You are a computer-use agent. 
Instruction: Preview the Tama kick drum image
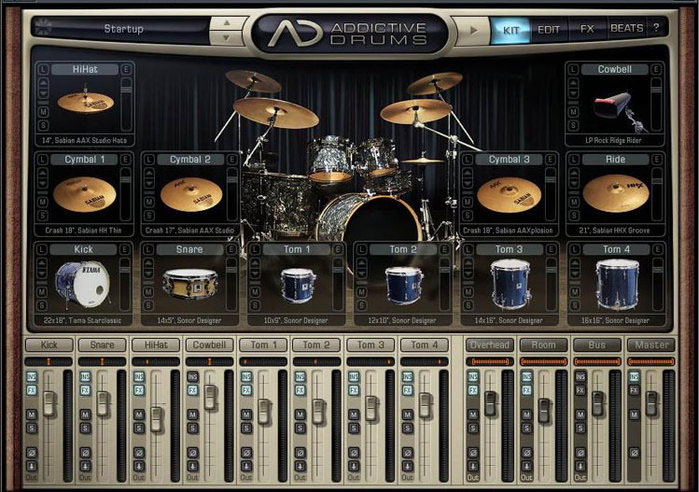82,285
